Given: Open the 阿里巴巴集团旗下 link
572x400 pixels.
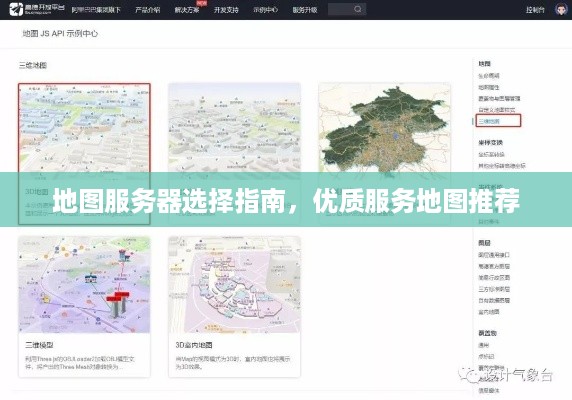Looking at the screenshot, I should [96, 10].
